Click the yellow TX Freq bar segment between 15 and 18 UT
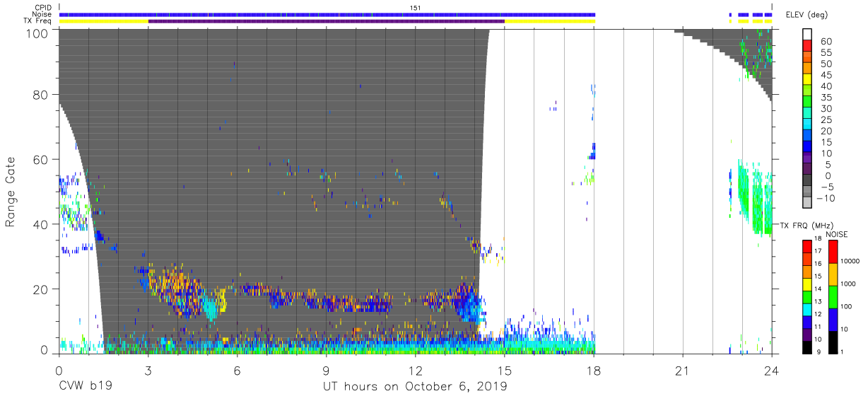 (x=550, y=21)
